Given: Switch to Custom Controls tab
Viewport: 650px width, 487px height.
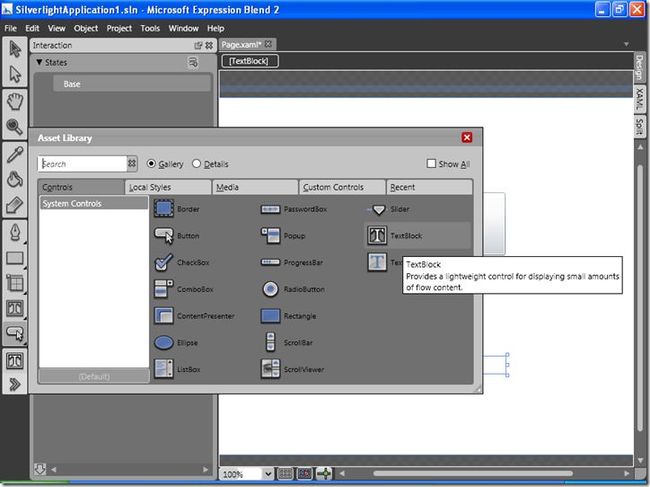Looking at the screenshot, I should [342, 187].
